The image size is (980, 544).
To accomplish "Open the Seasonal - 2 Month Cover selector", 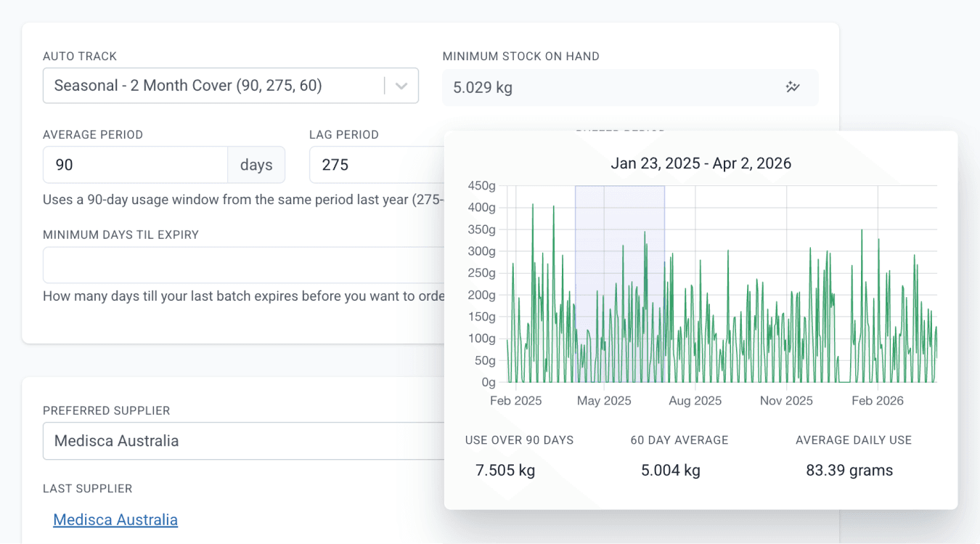I will coord(230,86).
